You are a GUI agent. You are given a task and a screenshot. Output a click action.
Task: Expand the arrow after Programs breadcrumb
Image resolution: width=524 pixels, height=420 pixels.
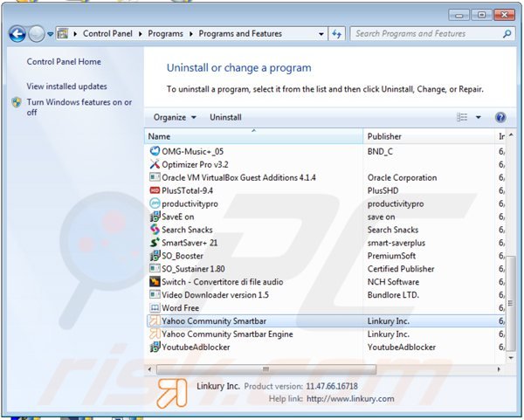tap(191, 34)
